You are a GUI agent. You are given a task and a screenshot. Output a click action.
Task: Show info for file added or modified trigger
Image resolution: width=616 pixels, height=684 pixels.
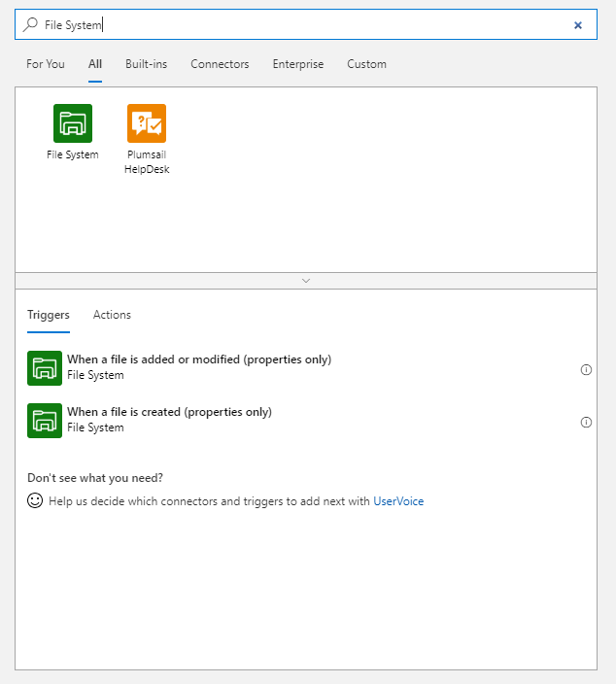point(586,370)
